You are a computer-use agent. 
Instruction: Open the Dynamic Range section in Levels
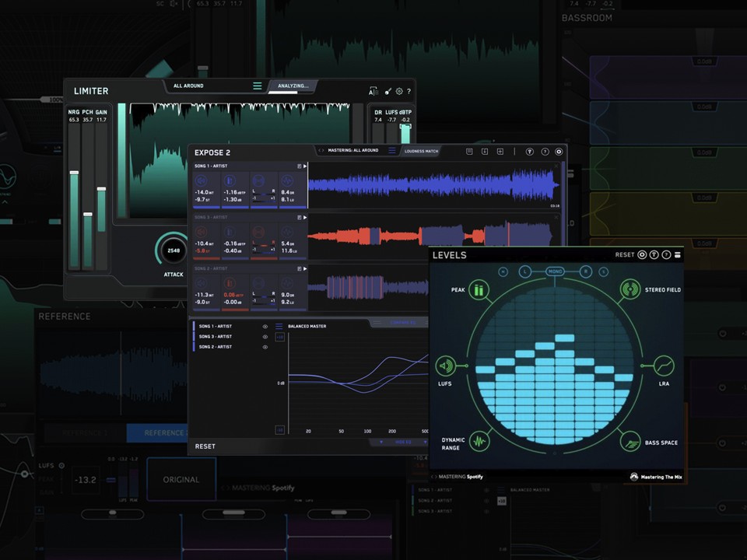(479, 442)
